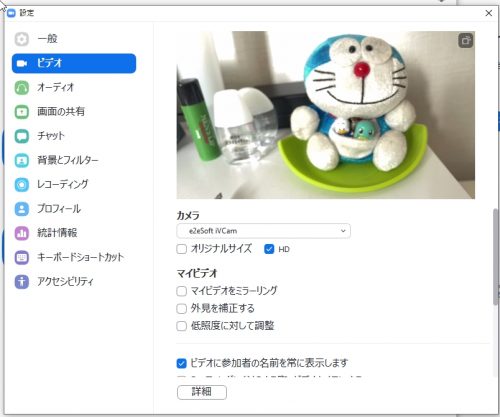Enable the オリジナルサイズ checkbox
500x417 pixels.
pyautogui.click(x=181, y=249)
